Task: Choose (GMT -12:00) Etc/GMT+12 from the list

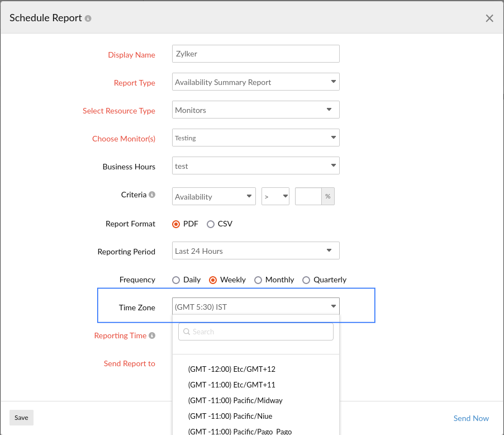Action: point(231,369)
